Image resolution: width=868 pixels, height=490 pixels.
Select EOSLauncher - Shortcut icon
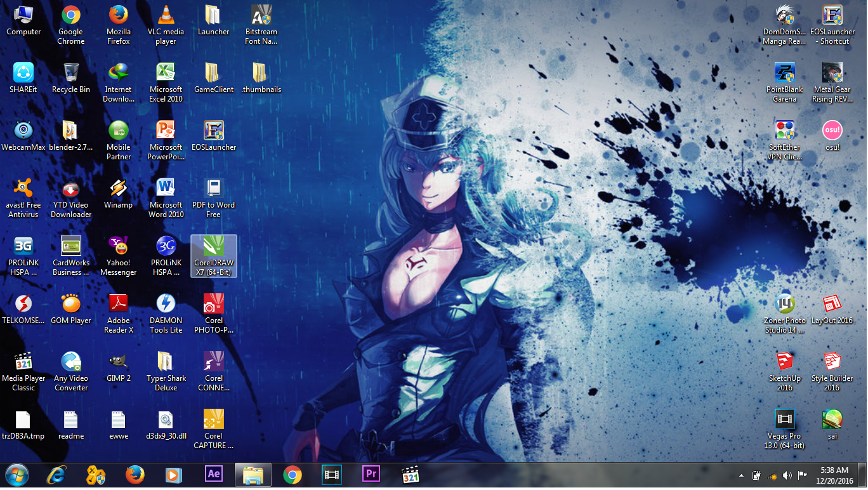click(x=832, y=25)
